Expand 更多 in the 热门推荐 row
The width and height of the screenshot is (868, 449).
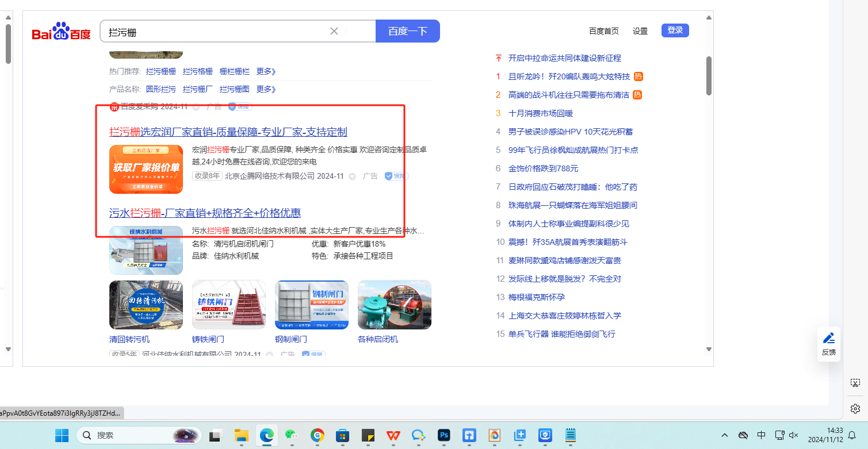(x=266, y=72)
